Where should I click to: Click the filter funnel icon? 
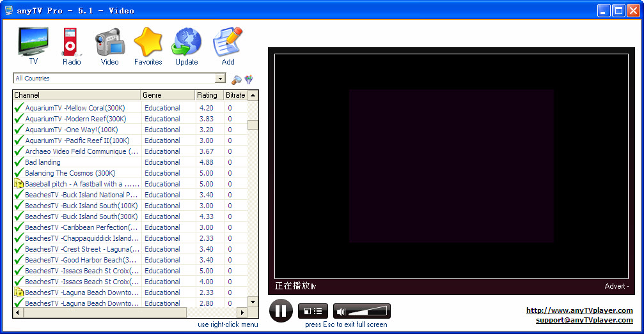tap(249, 79)
